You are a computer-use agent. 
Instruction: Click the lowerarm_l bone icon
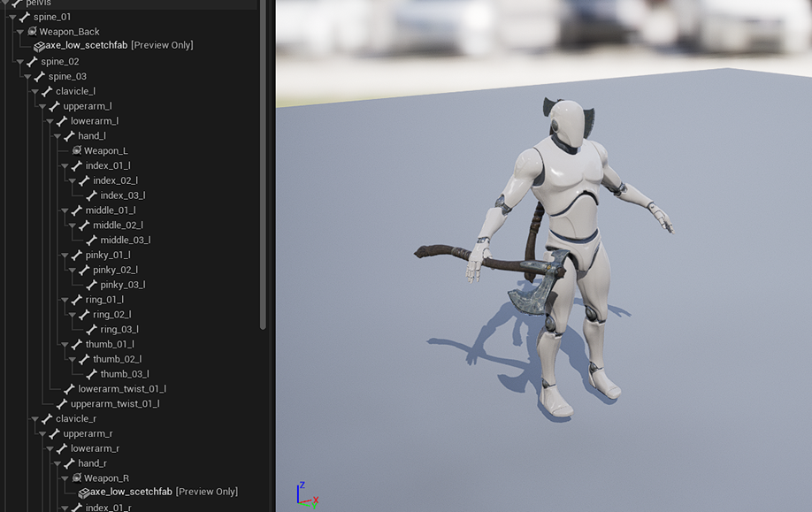[x=62, y=121]
